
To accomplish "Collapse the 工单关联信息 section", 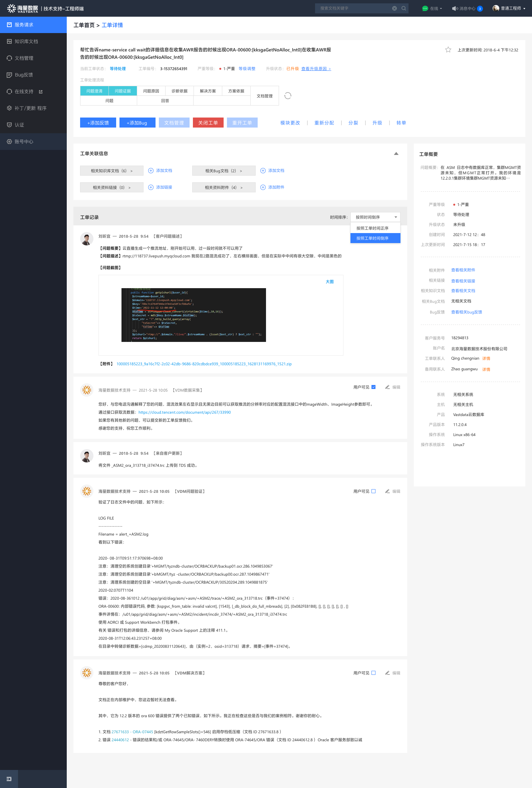I will (396, 154).
